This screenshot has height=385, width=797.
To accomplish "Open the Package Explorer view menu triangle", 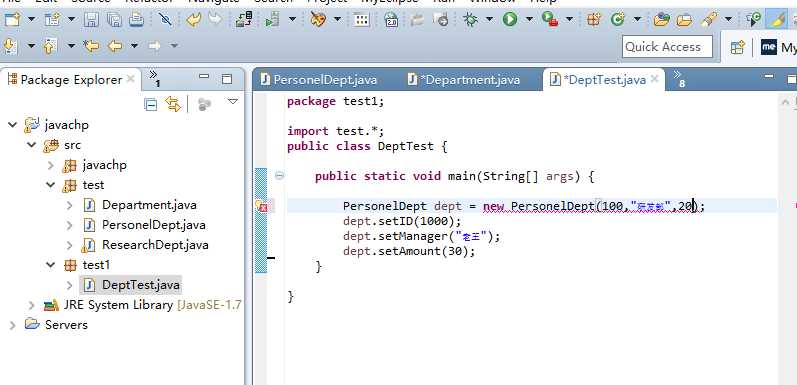I will tap(233, 102).
